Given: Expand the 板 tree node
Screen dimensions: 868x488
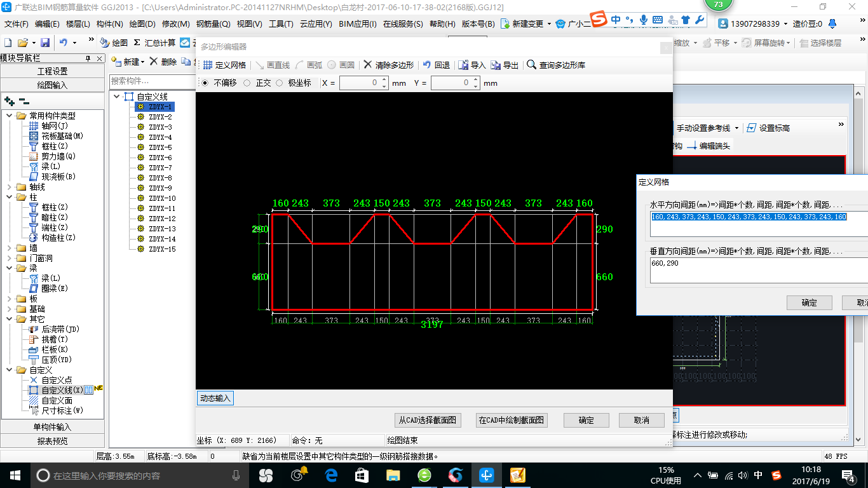Looking at the screenshot, I should point(10,299).
